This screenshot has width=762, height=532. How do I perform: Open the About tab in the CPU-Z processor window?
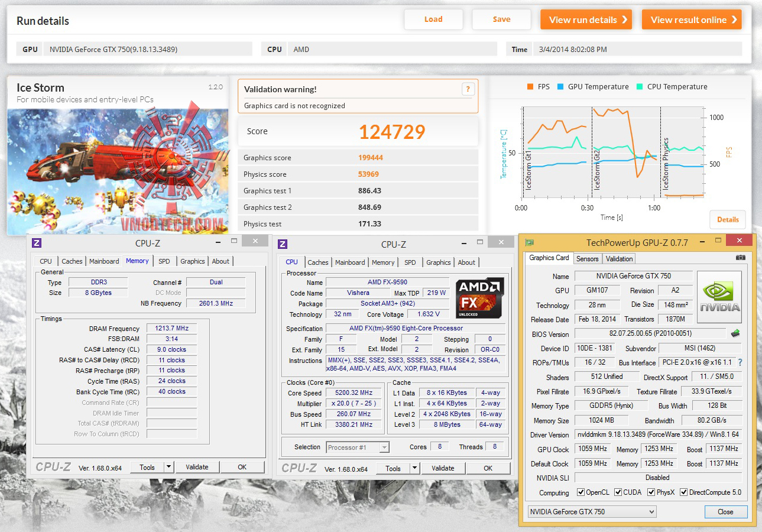[466, 262]
